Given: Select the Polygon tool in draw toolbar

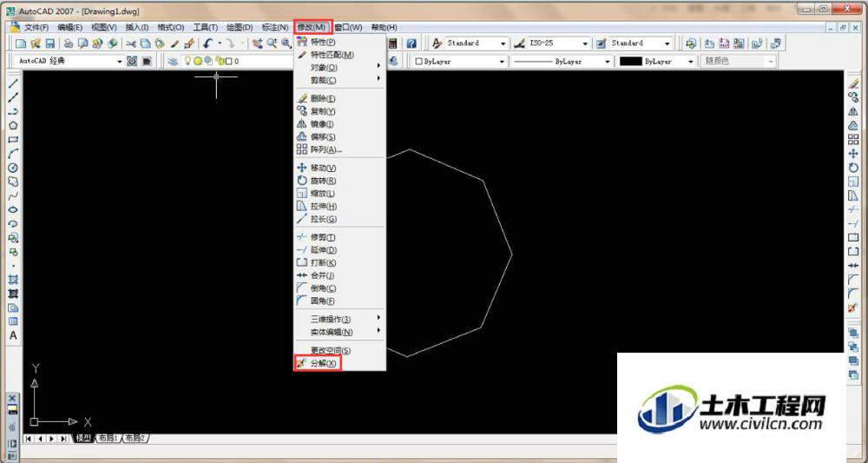Looking at the screenshot, I should pos(13,126).
